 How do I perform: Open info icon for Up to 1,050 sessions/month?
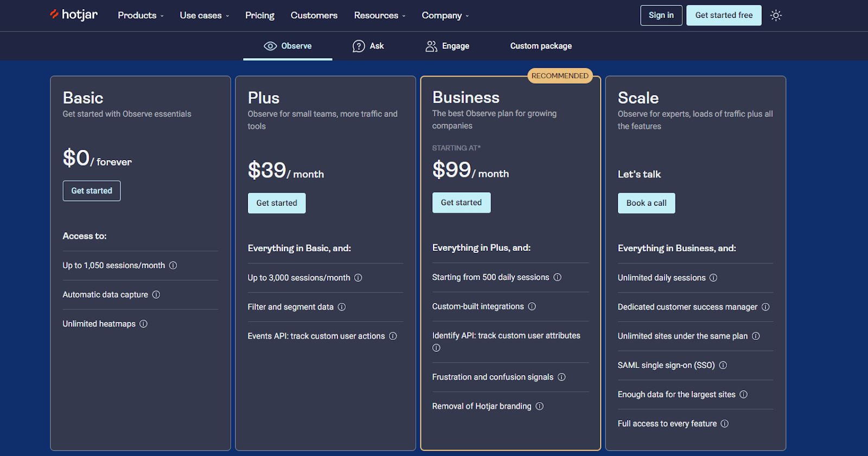(173, 265)
